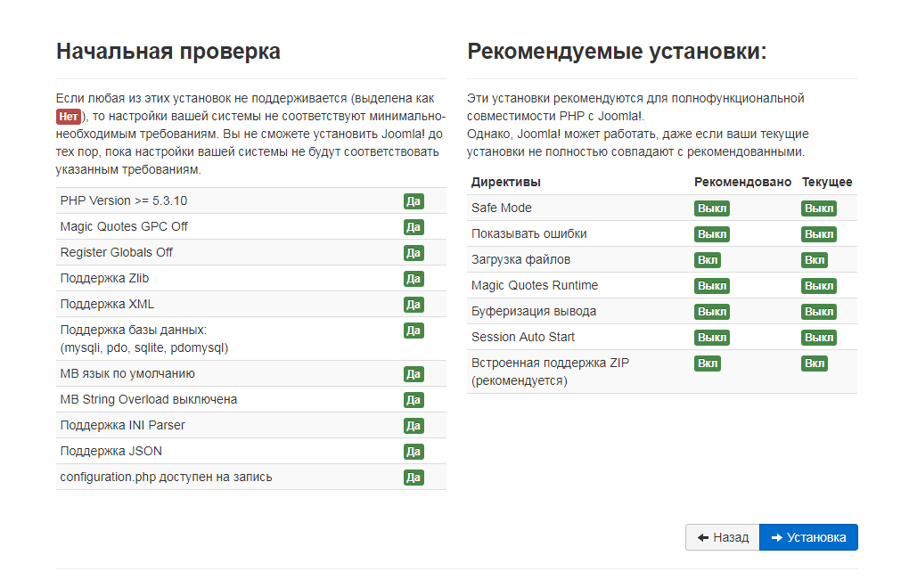Viewport: 909px width, 588px height.
Task: Click the Да badge for configuration.php
Action: 414,478
